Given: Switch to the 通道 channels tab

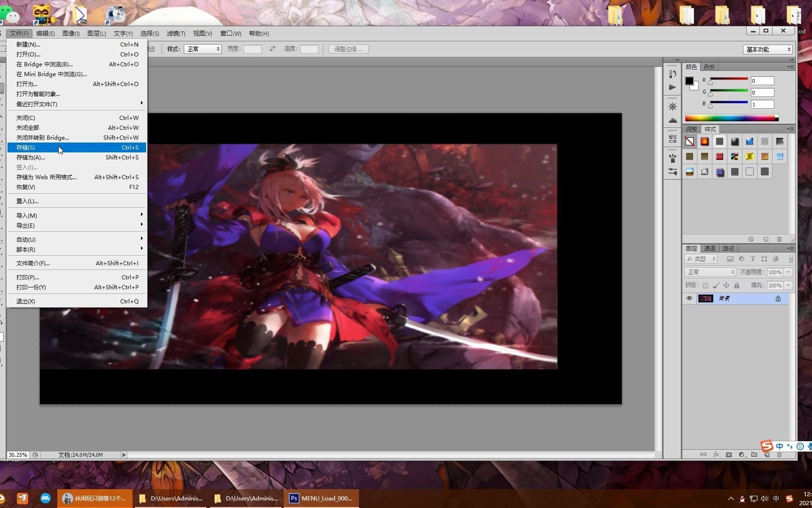Looking at the screenshot, I should pos(710,248).
